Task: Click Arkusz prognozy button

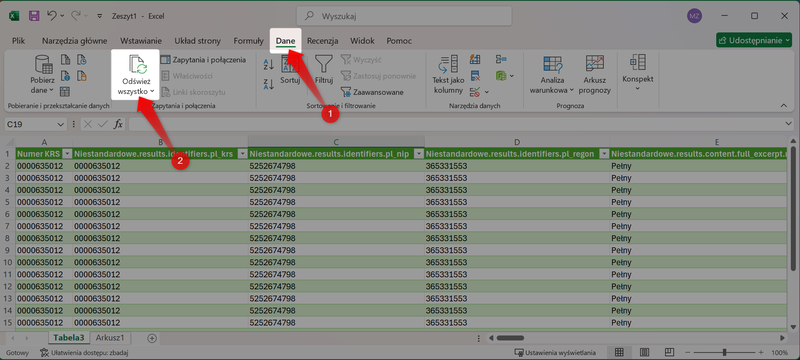Action: click(x=595, y=74)
